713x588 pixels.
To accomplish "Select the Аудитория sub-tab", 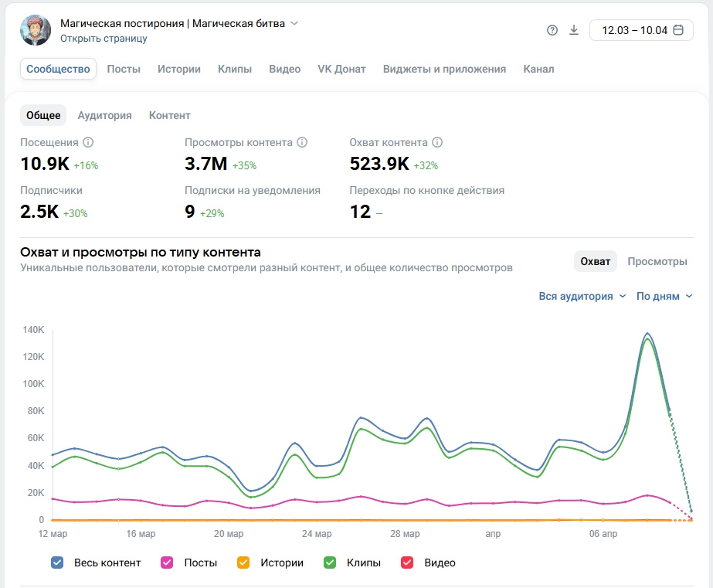I will pos(104,115).
